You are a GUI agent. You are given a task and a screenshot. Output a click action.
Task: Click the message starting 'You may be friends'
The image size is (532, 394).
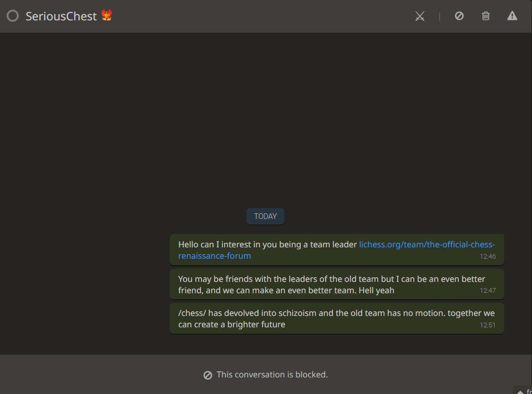coord(337,284)
